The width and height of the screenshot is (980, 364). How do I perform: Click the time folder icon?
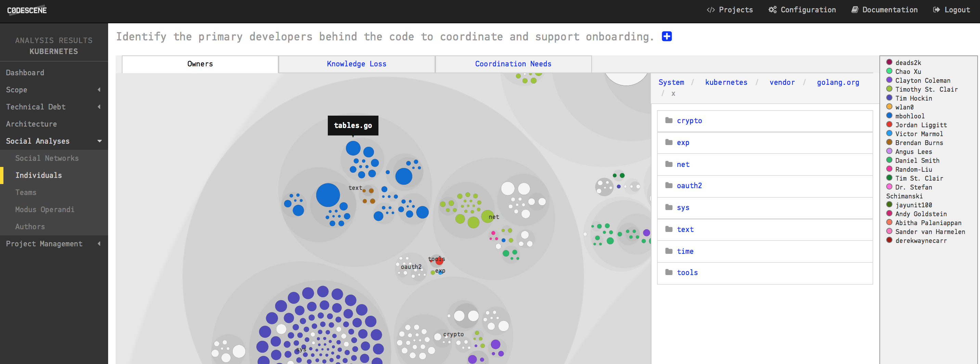(668, 251)
